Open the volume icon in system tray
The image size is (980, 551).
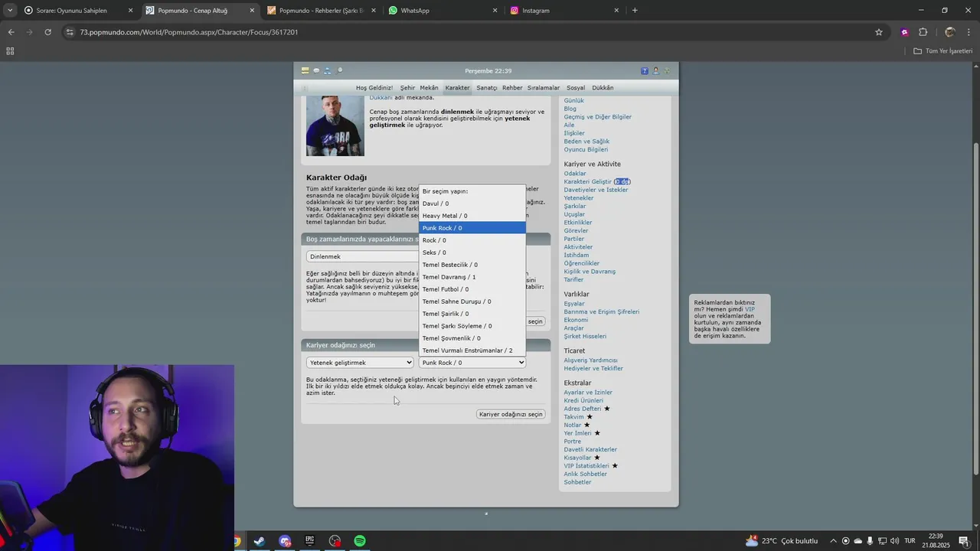[x=895, y=541]
